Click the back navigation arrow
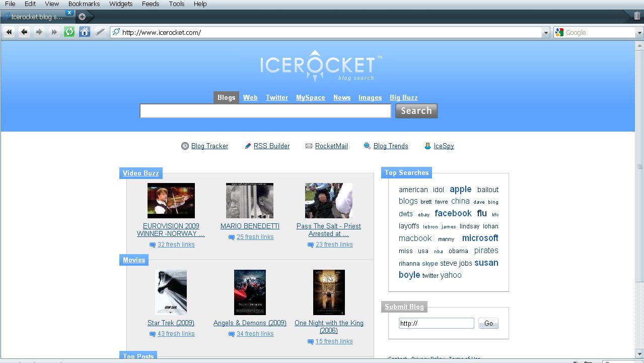 click(x=24, y=31)
